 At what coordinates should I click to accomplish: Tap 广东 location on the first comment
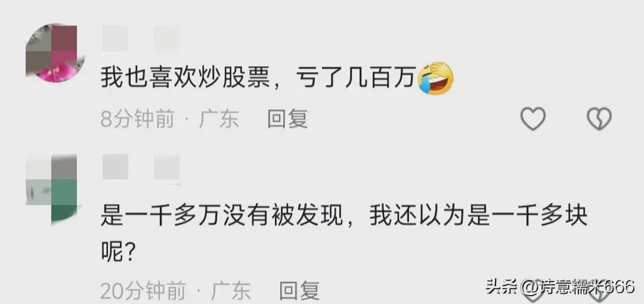coord(219,119)
